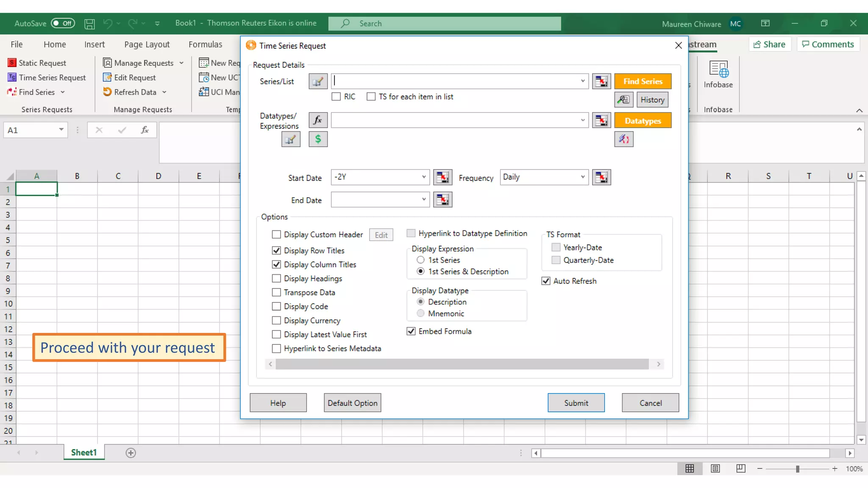This screenshot has width=868, height=488.
Task: Open the Page Layout ribbon tab
Action: pyautogui.click(x=147, y=44)
